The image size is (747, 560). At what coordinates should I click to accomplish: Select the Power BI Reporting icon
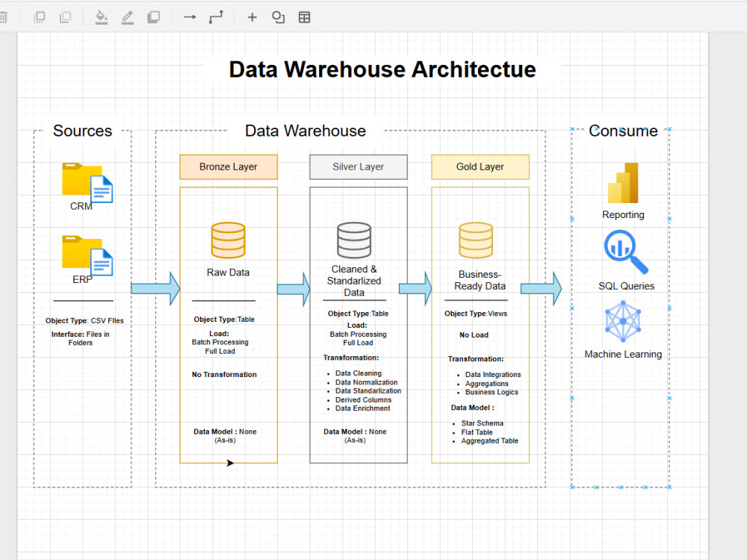pos(623,183)
